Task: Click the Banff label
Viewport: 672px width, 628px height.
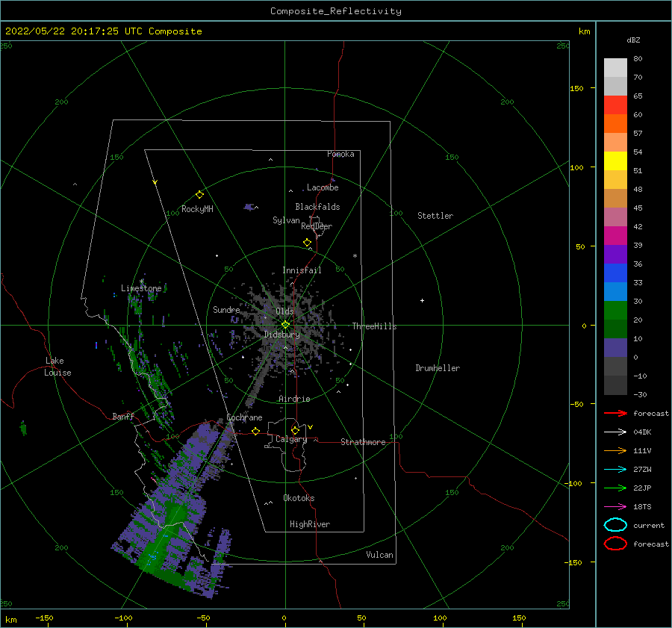Action: point(123,416)
